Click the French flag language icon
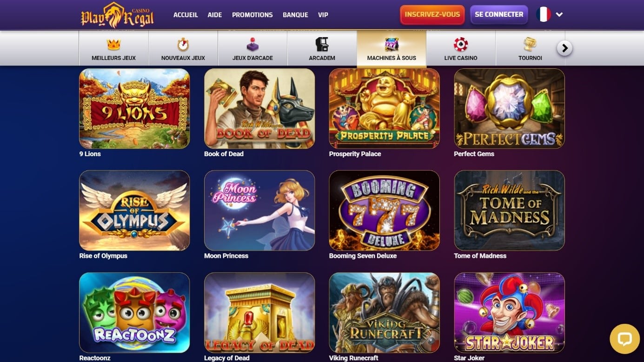Viewport: 644px width, 362px height. [x=543, y=14]
